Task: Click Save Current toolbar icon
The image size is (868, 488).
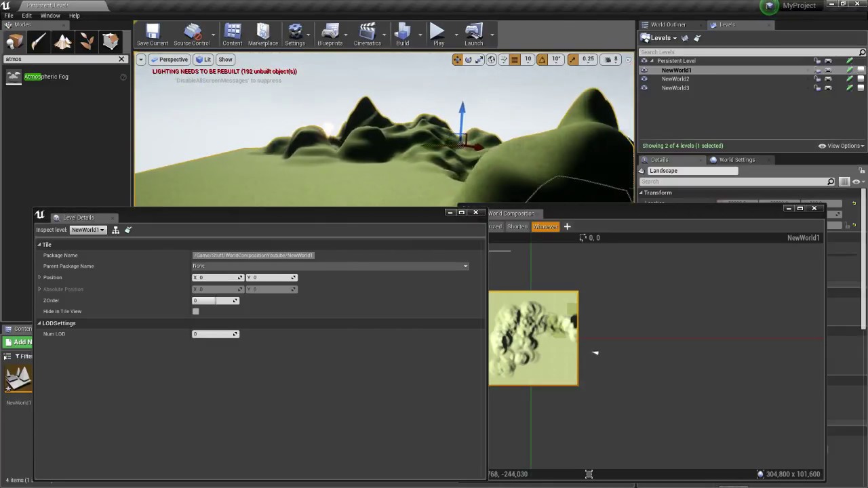Action: [153, 35]
